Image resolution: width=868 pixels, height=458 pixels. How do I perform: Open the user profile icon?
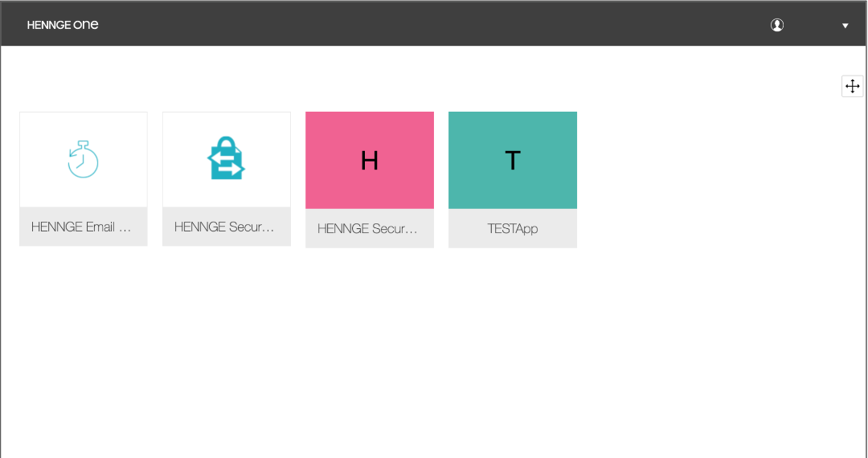tap(777, 25)
